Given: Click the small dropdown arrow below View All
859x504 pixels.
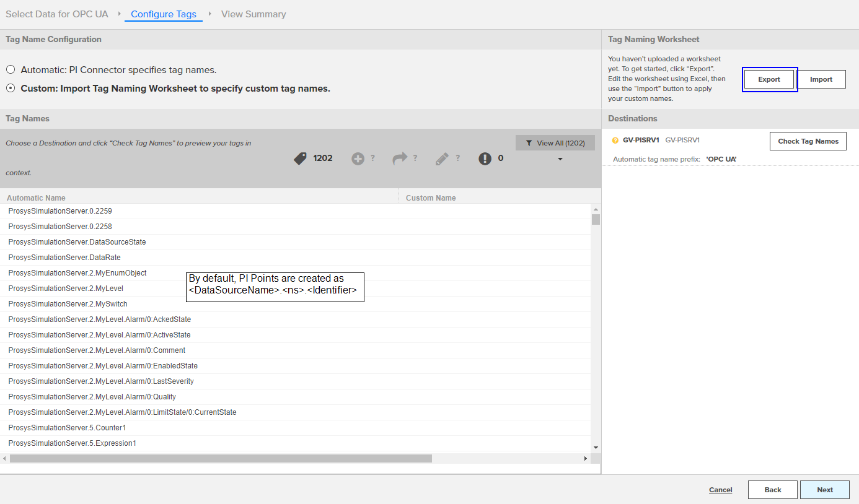Looking at the screenshot, I should (x=560, y=159).
